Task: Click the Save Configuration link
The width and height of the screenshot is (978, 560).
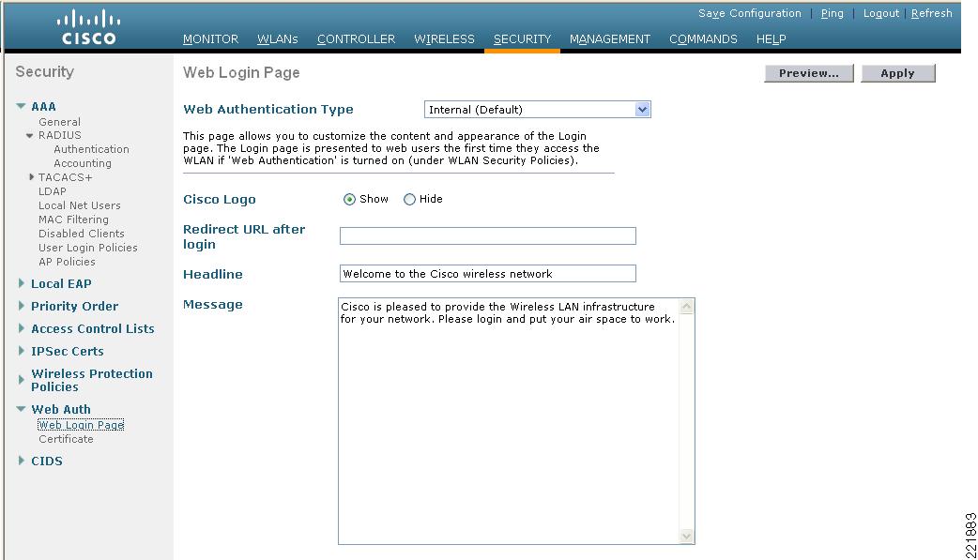Action: pos(750,13)
